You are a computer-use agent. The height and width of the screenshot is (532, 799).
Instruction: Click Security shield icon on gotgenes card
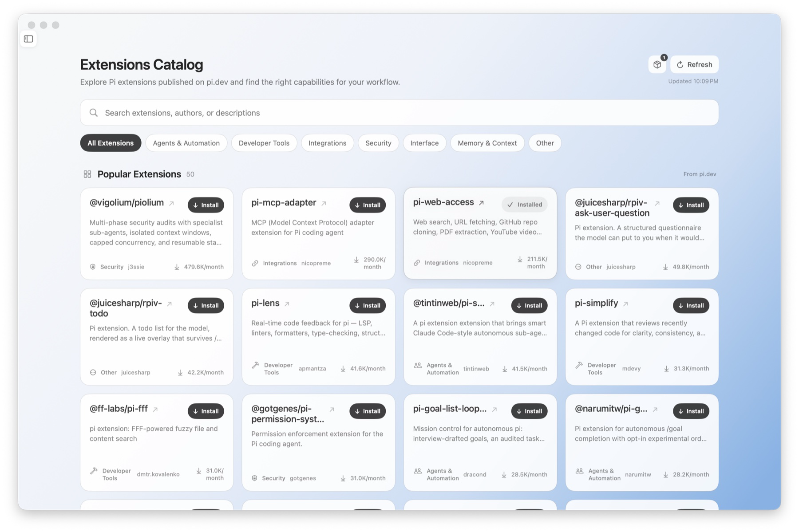254,478
